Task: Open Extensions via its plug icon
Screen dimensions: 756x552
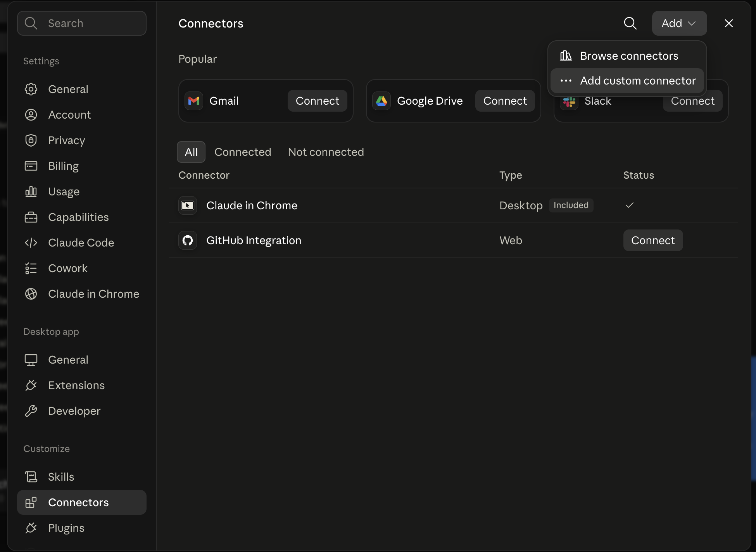Action: pos(31,385)
